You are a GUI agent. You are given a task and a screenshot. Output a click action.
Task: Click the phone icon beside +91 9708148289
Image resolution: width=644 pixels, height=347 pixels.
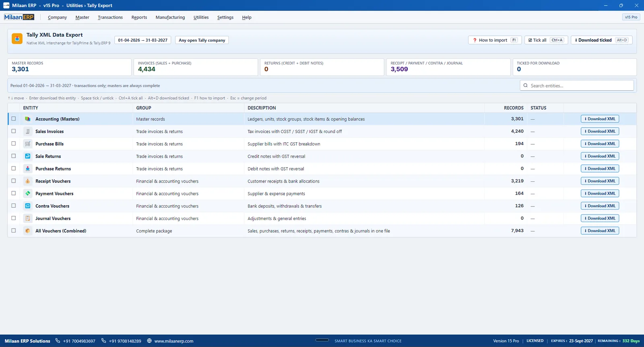(x=103, y=341)
